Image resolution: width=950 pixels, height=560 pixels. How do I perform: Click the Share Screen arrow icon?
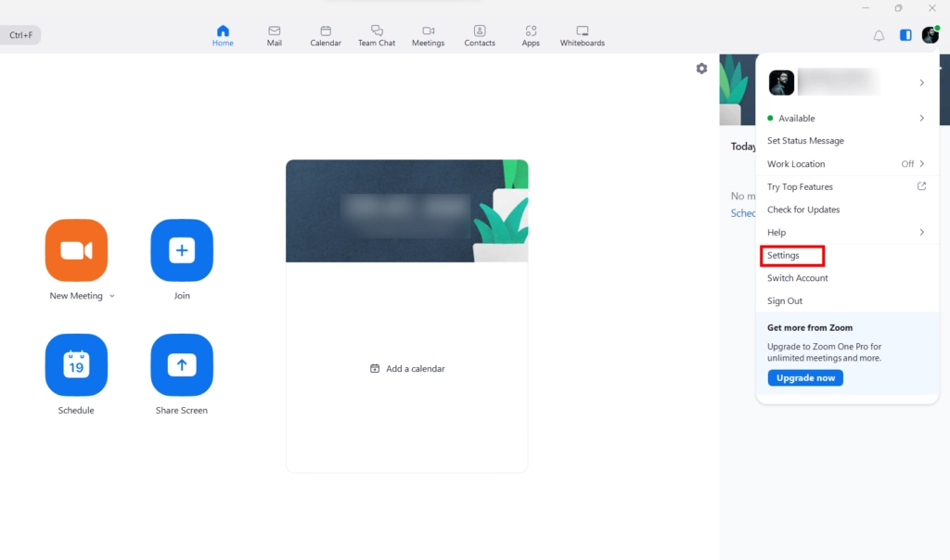tap(182, 365)
